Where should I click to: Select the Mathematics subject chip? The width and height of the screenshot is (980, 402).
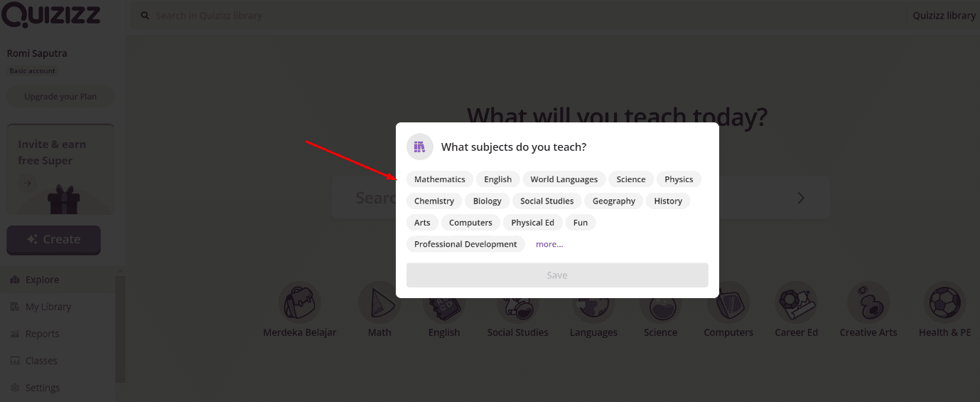pos(440,179)
